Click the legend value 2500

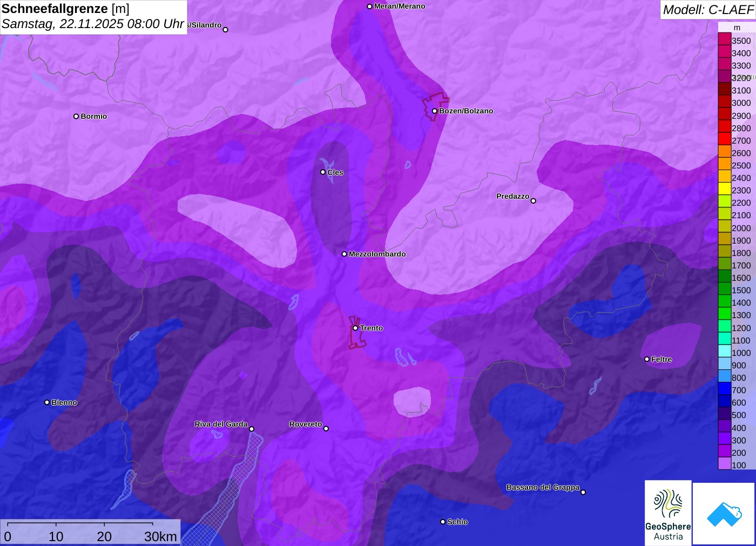coord(741,165)
